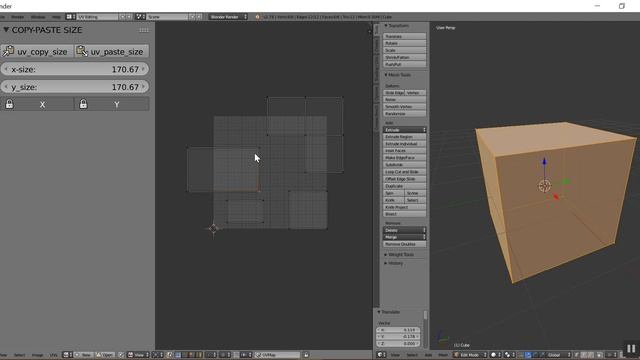The image size is (640, 360).
Task: Click the Vector Y value field
Action: (398, 337)
